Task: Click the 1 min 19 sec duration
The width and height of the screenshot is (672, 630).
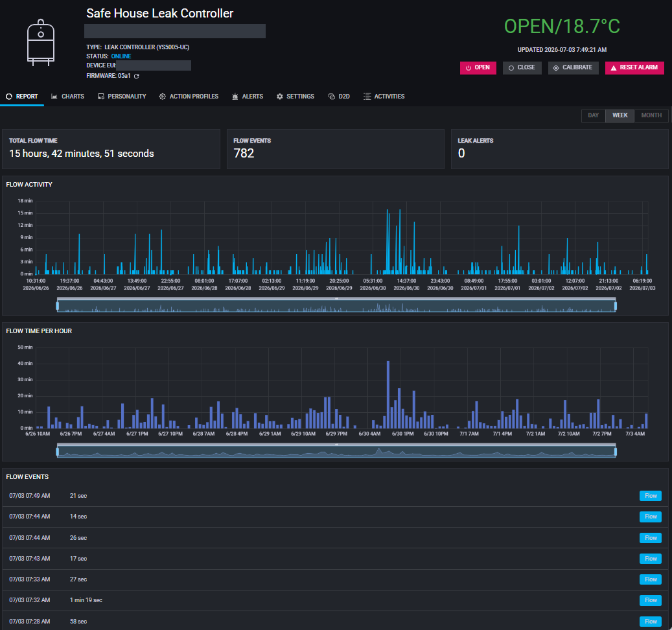Action: coord(86,600)
